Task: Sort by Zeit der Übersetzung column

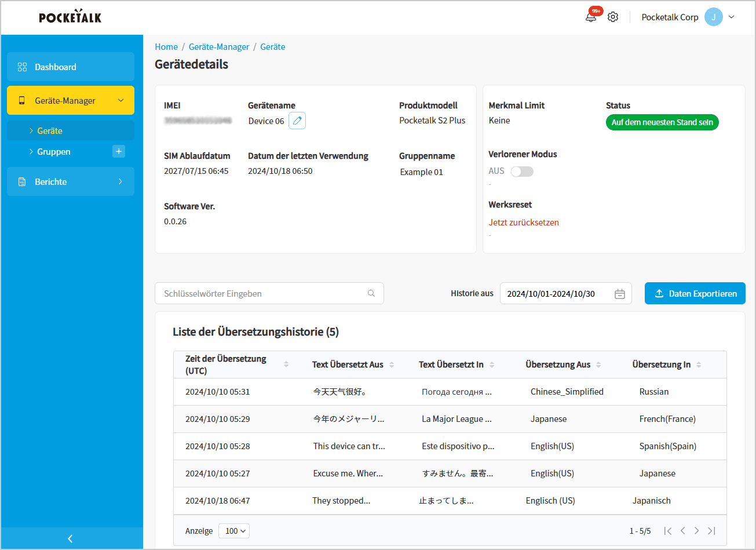Action: pos(286,365)
